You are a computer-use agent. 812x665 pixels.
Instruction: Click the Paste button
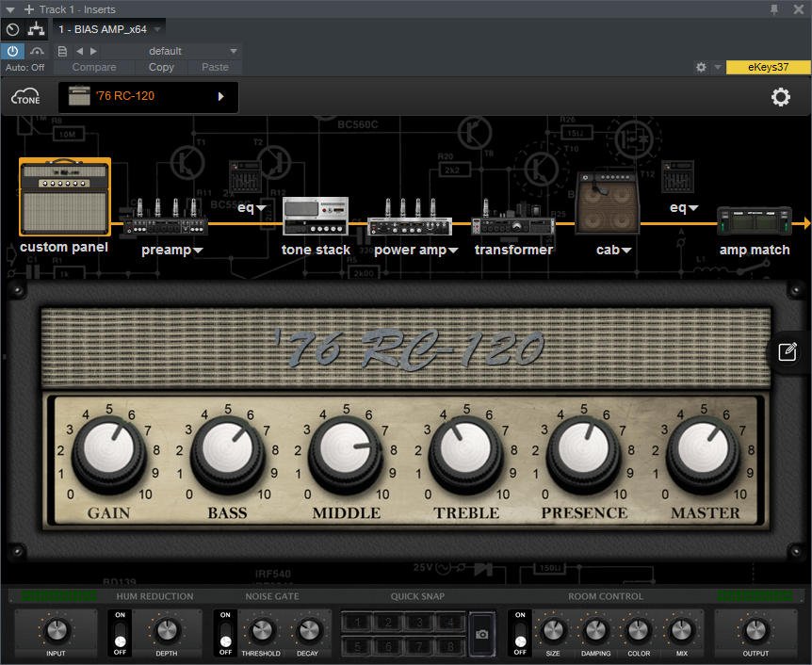[x=215, y=67]
